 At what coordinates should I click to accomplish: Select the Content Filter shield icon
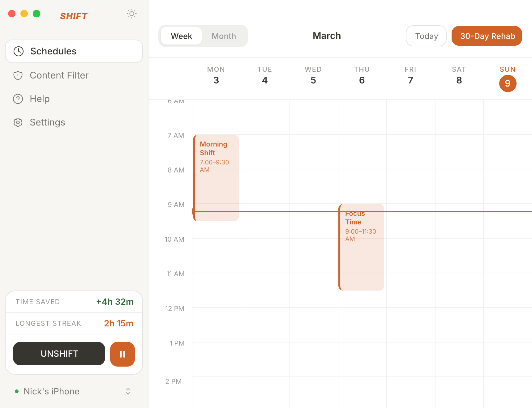(18, 75)
